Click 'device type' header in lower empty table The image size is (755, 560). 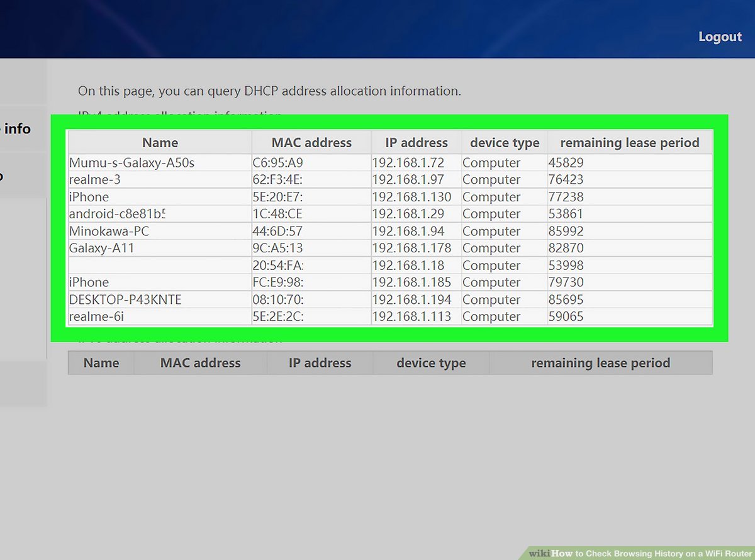click(x=431, y=363)
